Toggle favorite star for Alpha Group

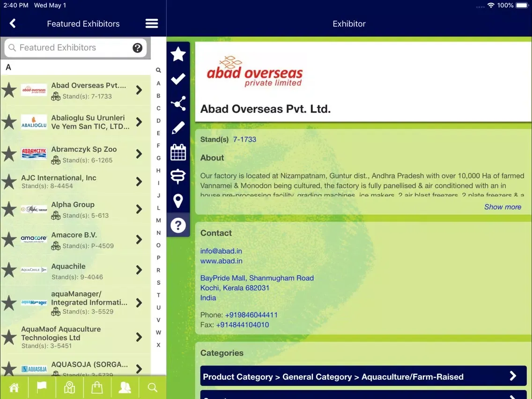(9, 209)
